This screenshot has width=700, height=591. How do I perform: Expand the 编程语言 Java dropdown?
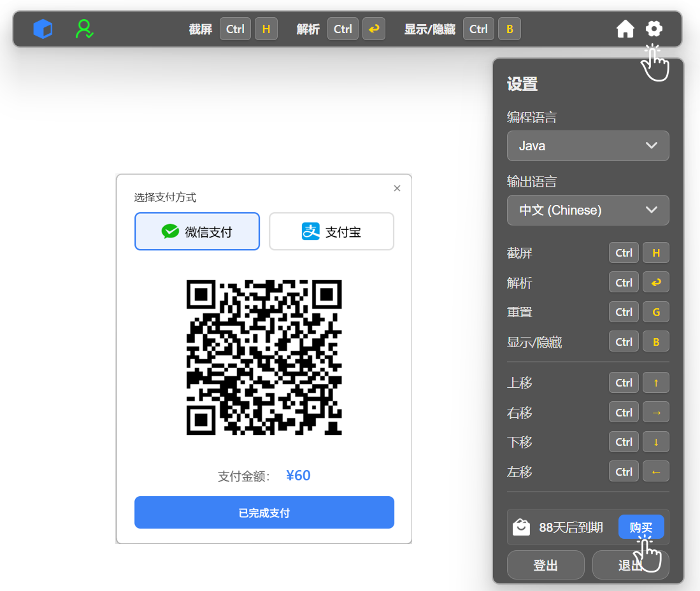(587, 146)
